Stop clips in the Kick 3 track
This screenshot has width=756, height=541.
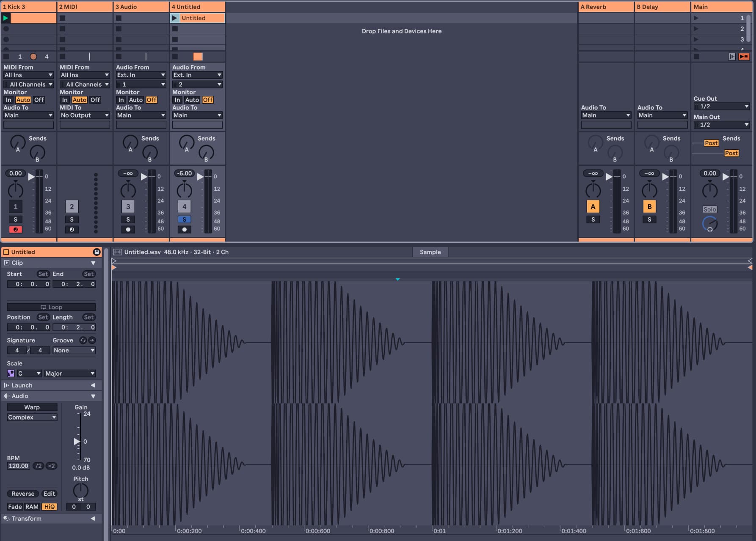[x=6, y=57]
